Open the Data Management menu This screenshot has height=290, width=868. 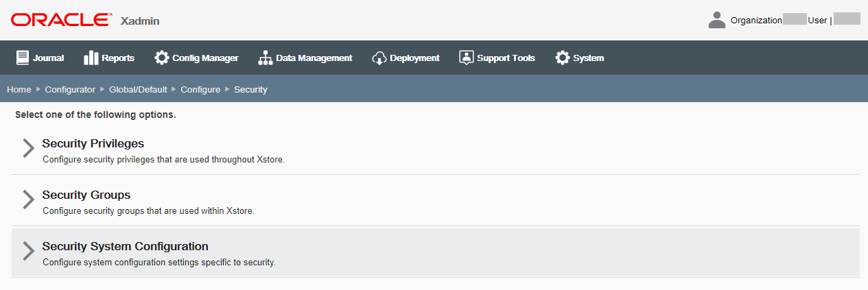(x=305, y=58)
